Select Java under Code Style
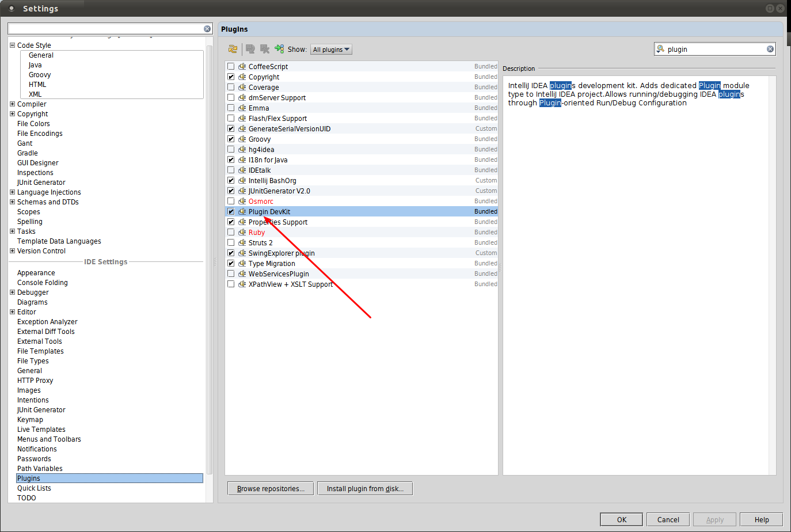791x532 pixels. tap(35, 65)
